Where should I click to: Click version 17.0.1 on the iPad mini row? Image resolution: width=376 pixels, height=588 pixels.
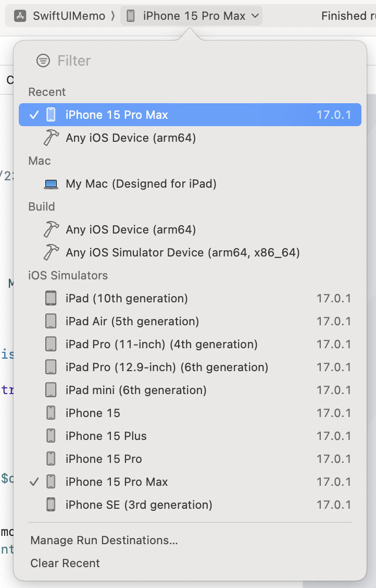click(x=334, y=390)
